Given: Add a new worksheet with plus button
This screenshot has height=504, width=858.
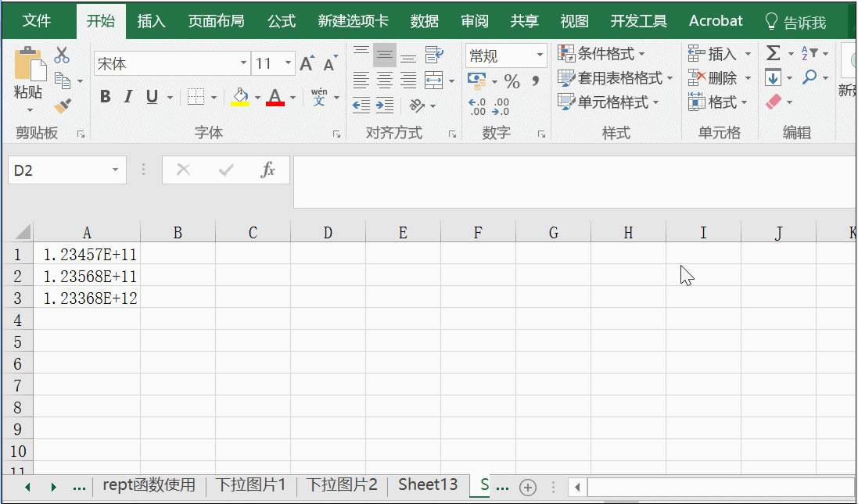Looking at the screenshot, I should [528, 486].
